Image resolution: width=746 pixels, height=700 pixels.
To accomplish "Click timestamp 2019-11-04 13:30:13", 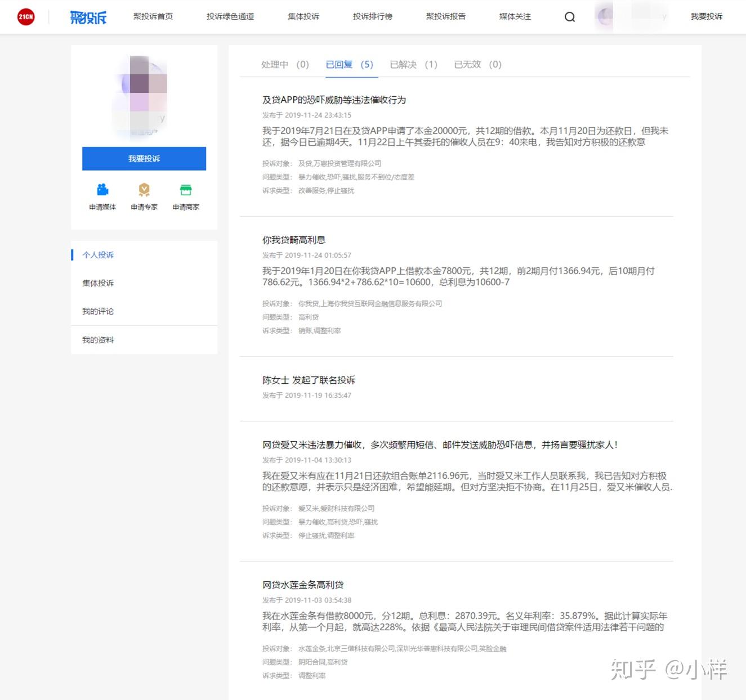I will pos(318,460).
